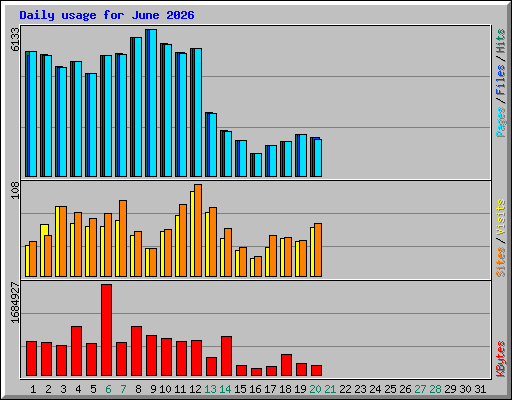Click day 12 on the x-axis
Image resolution: width=512 pixels, height=400 pixels.
[195, 389]
